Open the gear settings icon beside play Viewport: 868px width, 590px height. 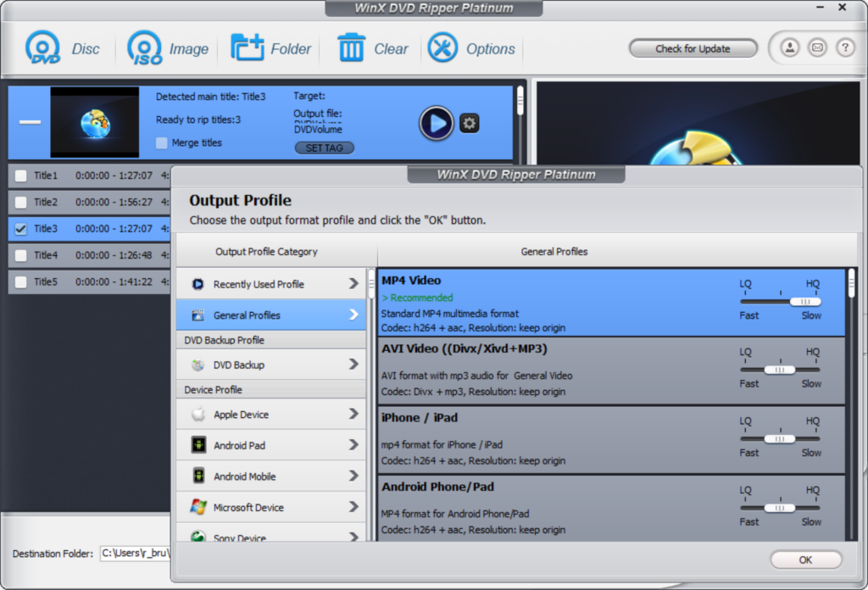470,124
